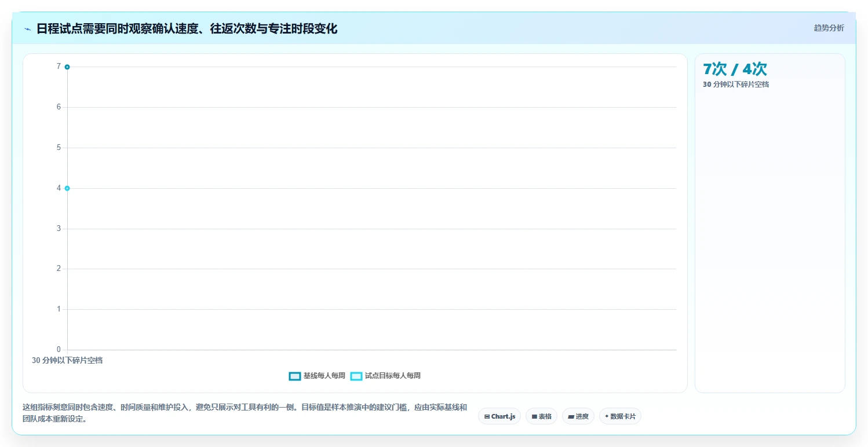Click the y-axis tick label 6
This screenshot has height=447, width=868.
[x=59, y=107]
